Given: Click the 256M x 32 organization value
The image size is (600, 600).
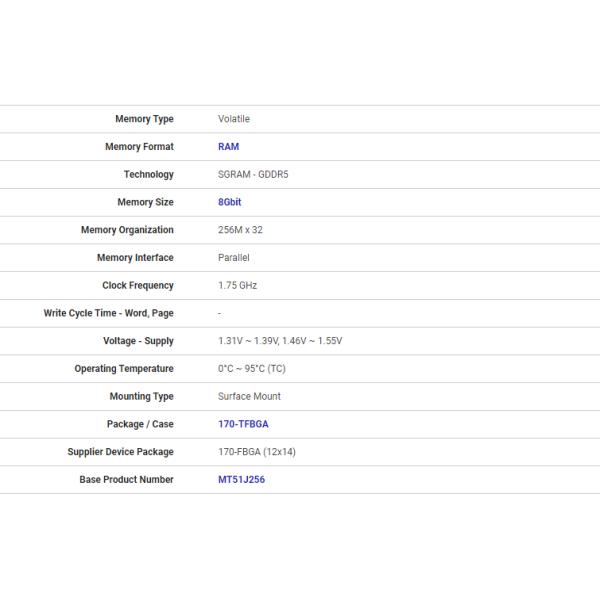Looking at the screenshot, I should [240, 230].
